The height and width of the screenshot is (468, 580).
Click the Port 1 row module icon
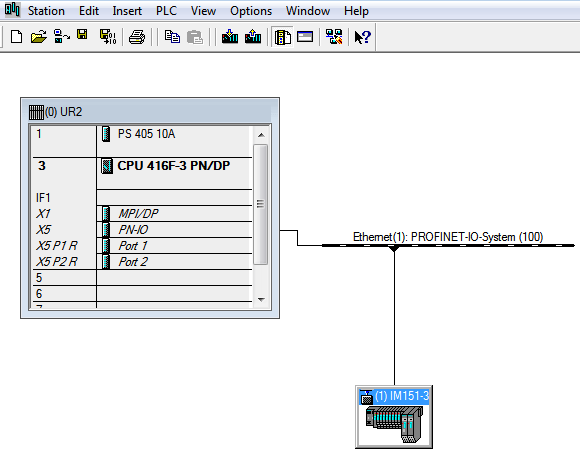pos(106,246)
